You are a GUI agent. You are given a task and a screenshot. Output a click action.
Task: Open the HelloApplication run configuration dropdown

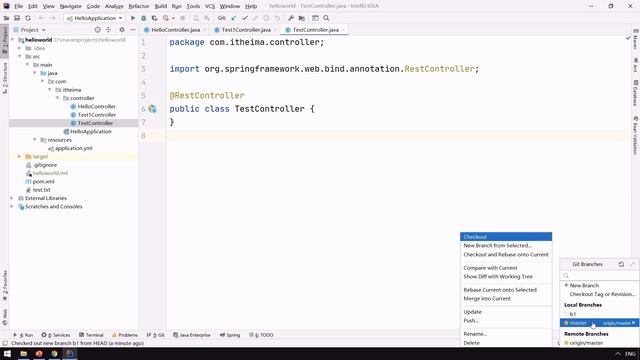pos(94,18)
